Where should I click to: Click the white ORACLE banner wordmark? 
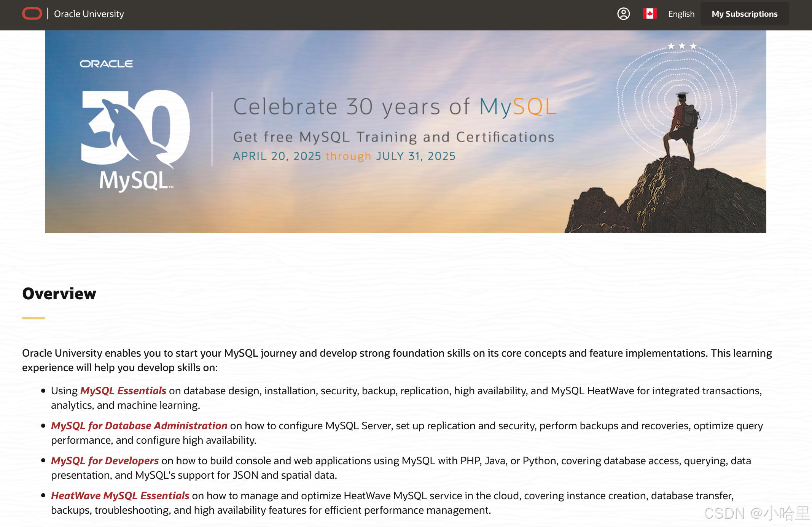(106, 64)
